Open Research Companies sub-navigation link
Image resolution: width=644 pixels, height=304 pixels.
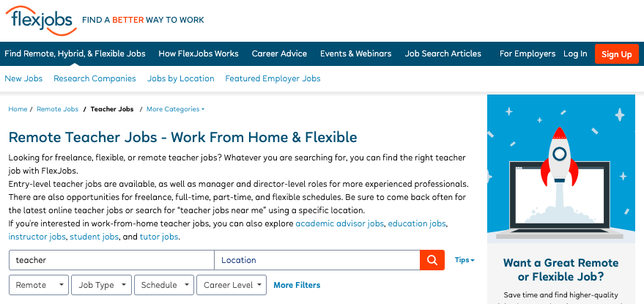coord(95,78)
